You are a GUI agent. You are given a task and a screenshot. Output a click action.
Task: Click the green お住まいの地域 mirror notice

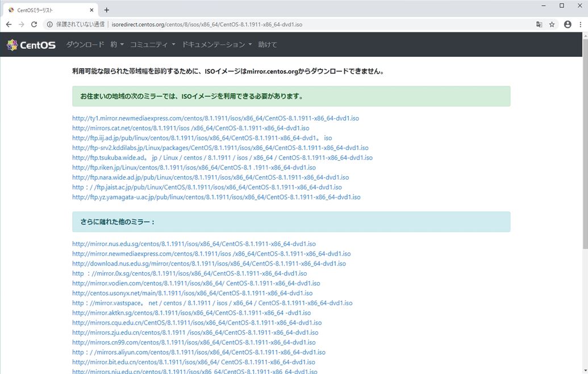[291, 97]
